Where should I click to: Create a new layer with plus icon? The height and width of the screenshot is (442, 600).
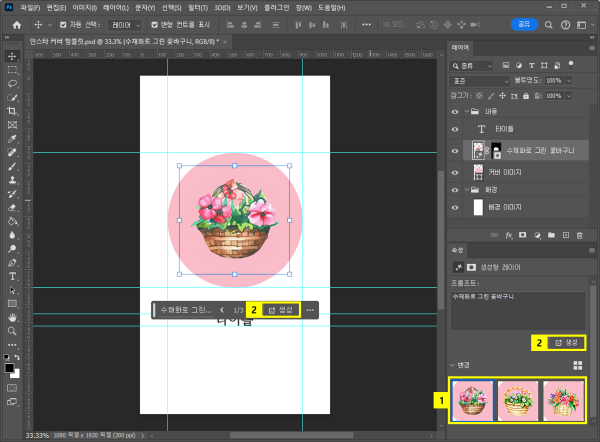[x=566, y=235]
